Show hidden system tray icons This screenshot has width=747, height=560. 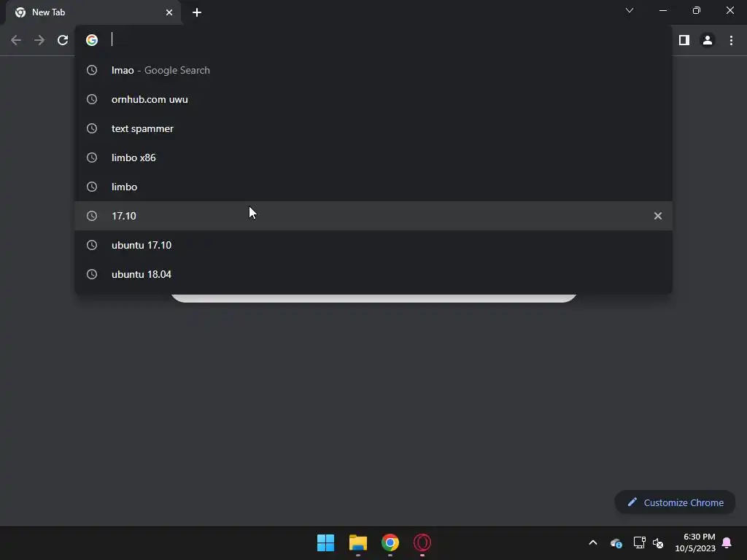593,542
